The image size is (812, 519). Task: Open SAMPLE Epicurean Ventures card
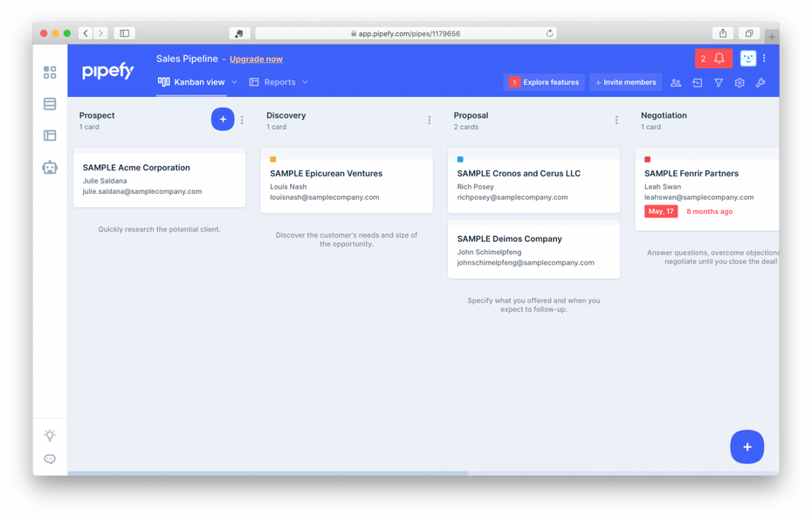(x=347, y=181)
